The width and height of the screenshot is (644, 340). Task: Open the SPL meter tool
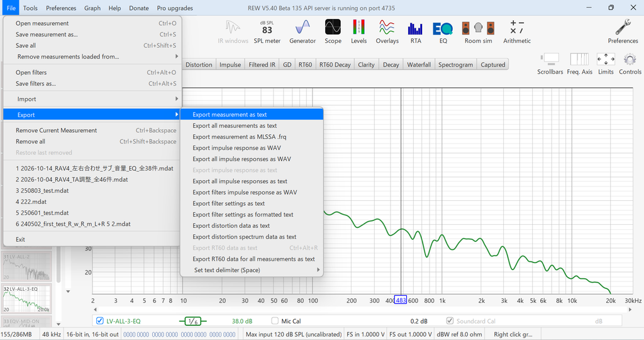point(267,32)
